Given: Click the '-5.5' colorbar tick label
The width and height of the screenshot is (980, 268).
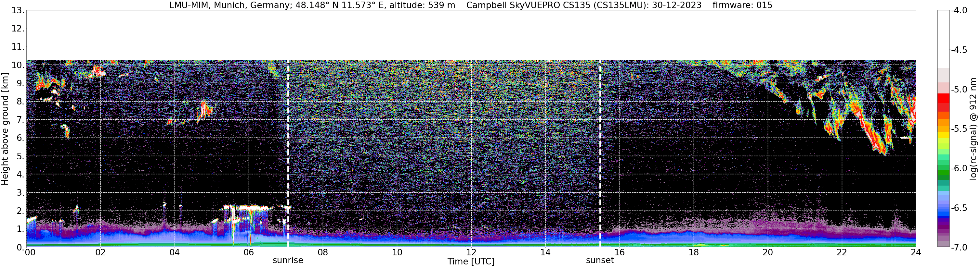Looking at the screenshot, I should click(959, 129).
